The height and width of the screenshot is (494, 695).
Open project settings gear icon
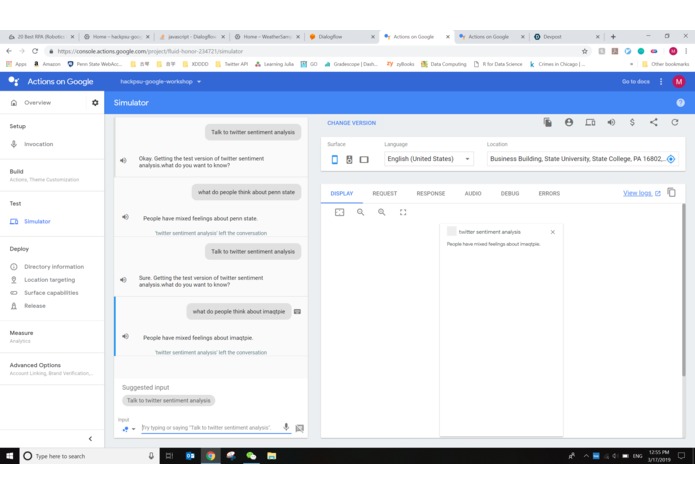[95, 103]
